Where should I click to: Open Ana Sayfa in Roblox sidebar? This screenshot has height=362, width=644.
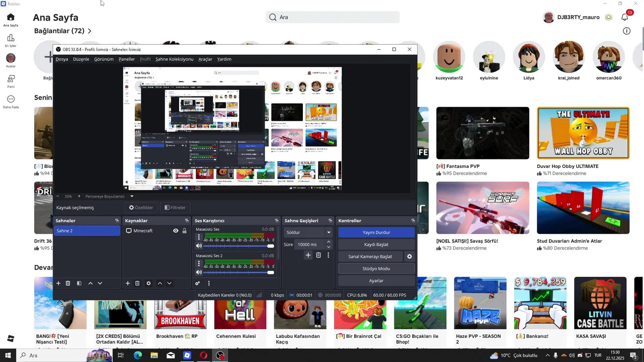(11, 20)
